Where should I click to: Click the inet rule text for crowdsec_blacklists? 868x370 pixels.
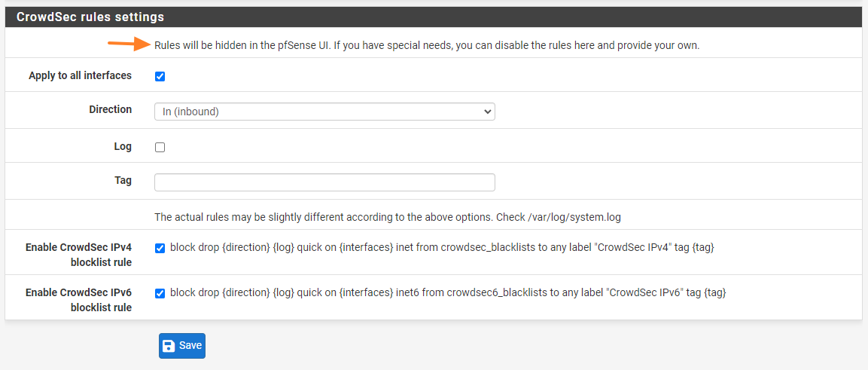(x=442, y=247)
